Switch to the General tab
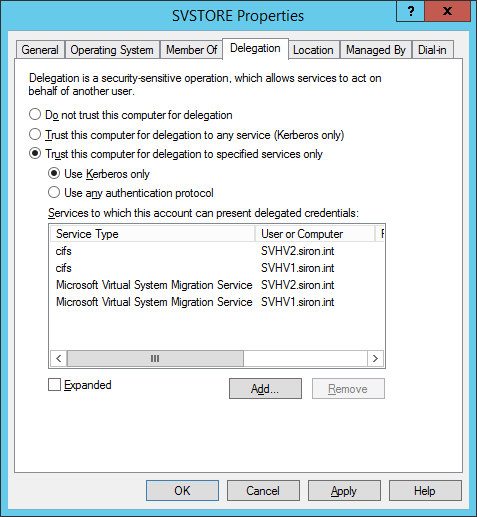The image size is (477, 517). (x=40, y=50)
